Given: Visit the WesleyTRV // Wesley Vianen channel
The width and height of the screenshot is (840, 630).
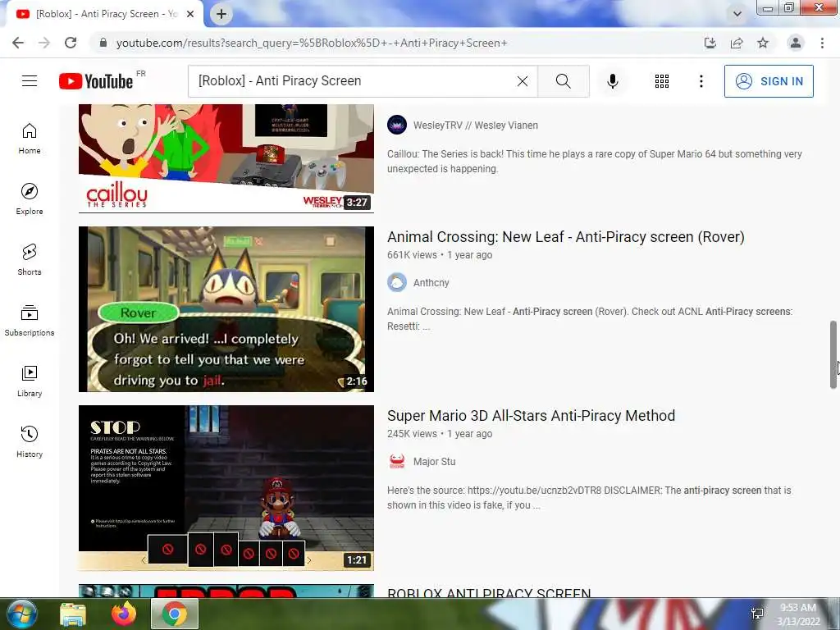Looking at the screenshot, I should click(x=475, y=126).
